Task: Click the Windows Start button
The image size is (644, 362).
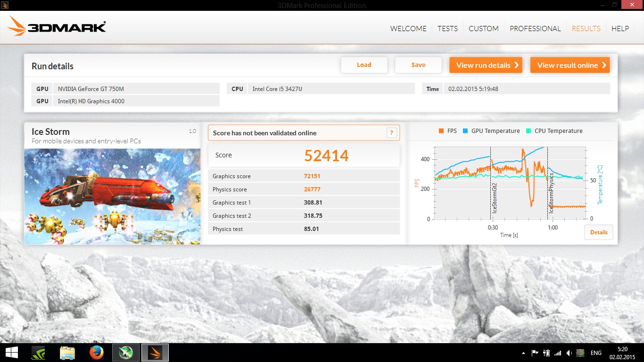Action: 11,353
